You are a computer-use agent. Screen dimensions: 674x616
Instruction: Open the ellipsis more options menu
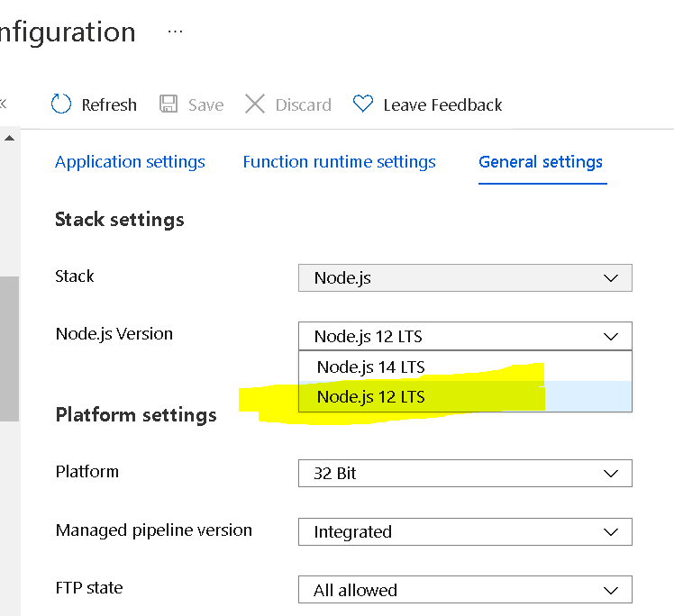[x=175, y=32]
